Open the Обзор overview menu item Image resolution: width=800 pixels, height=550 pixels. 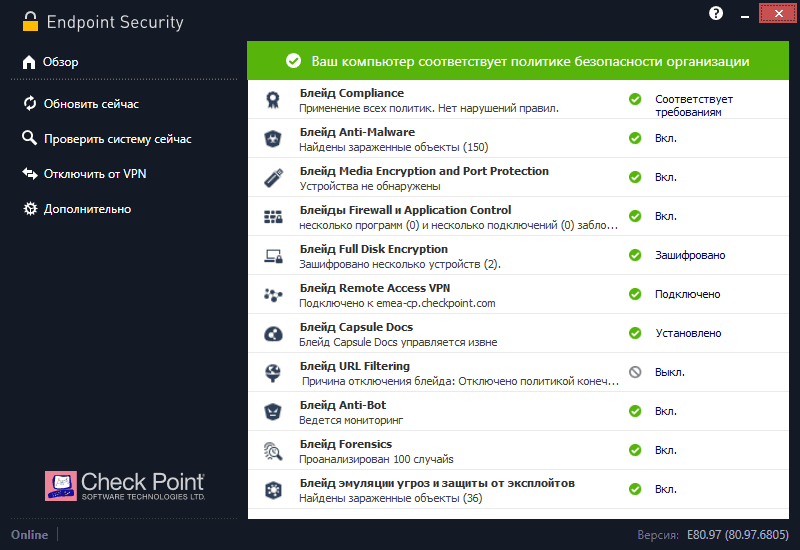coord(60,62)
